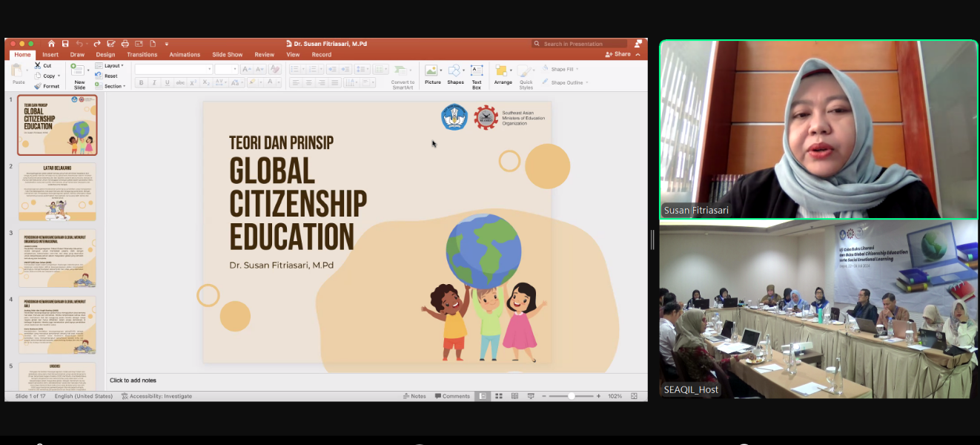980x445 pixels.
Task: Open the font size combo box
Action: click(225, 70)
